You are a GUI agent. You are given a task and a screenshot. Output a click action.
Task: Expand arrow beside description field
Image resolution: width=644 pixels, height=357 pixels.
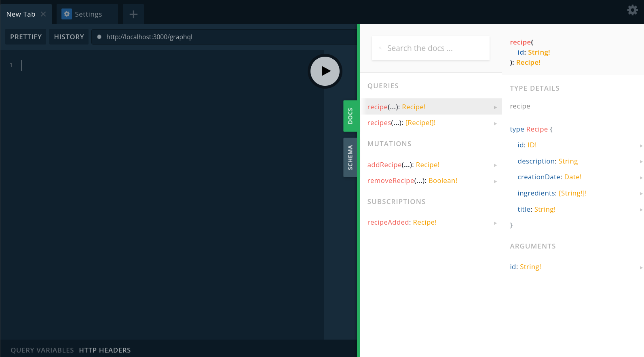641,161
